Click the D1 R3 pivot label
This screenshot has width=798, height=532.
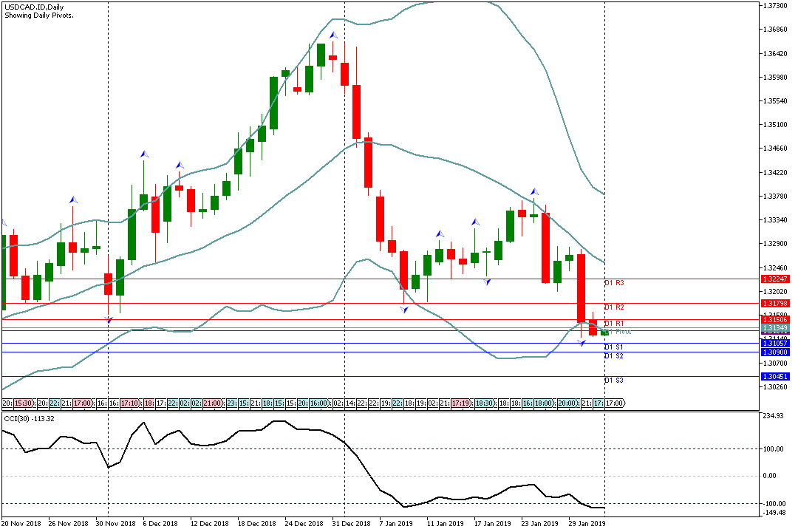click(x=614, y=283)
